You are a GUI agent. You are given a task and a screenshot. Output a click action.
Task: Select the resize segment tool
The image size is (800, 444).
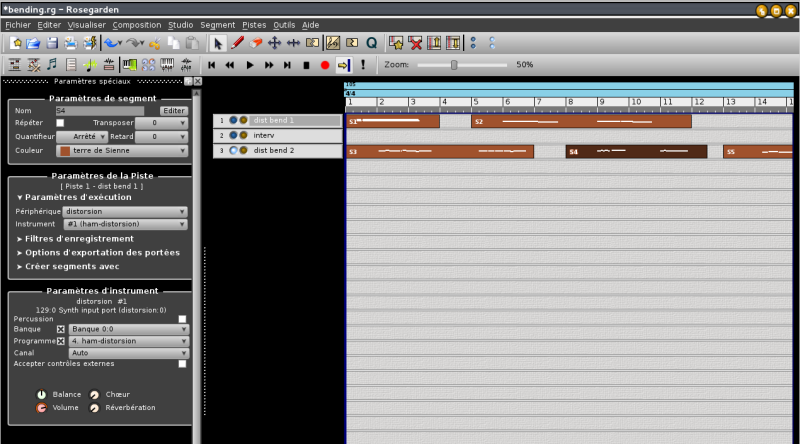293,43
